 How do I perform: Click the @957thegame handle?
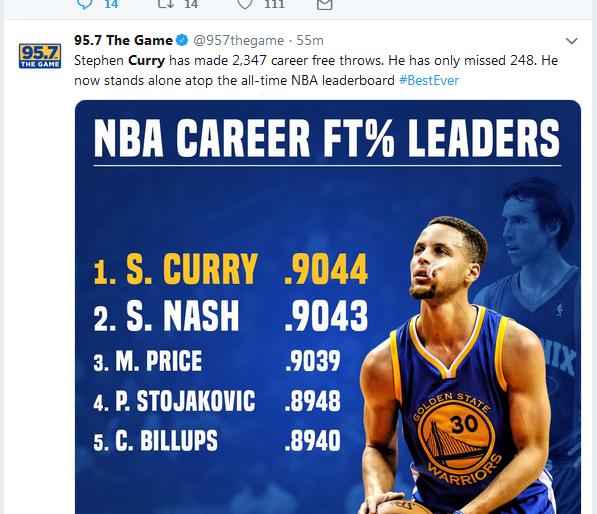(x=239, y=40)
